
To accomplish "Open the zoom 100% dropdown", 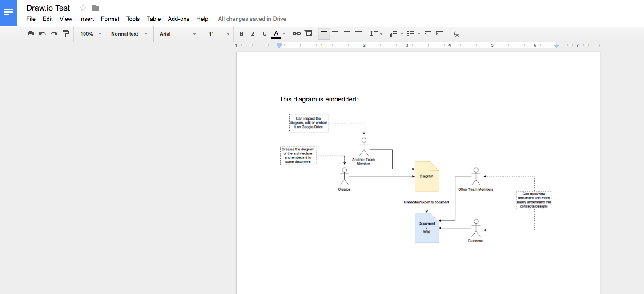I will [90, 34].
